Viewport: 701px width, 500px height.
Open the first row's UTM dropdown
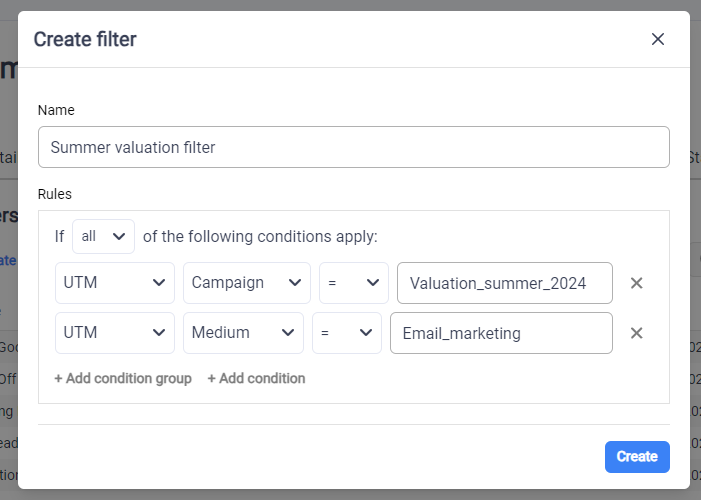click(x=114, y=283)
